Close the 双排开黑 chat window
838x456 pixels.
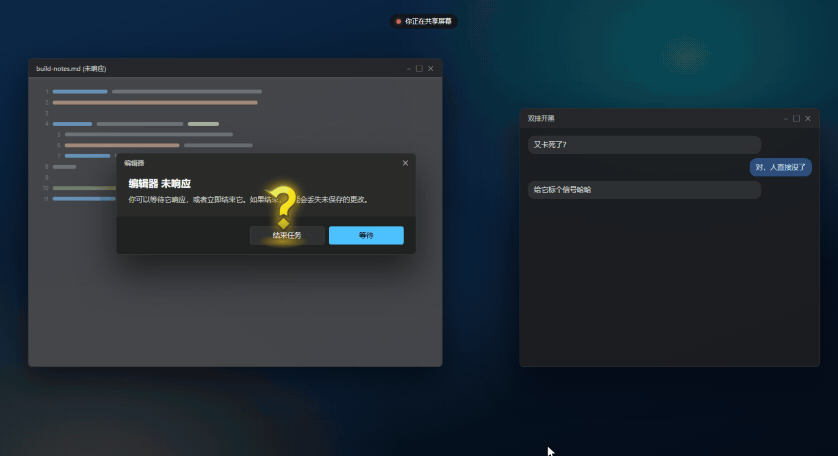pyautogui.click(x=808, y=119)
